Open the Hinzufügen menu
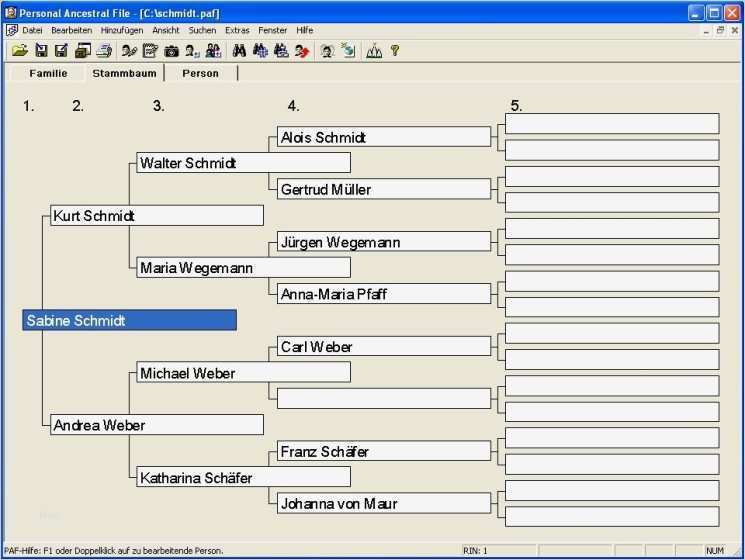 point(122,30)
